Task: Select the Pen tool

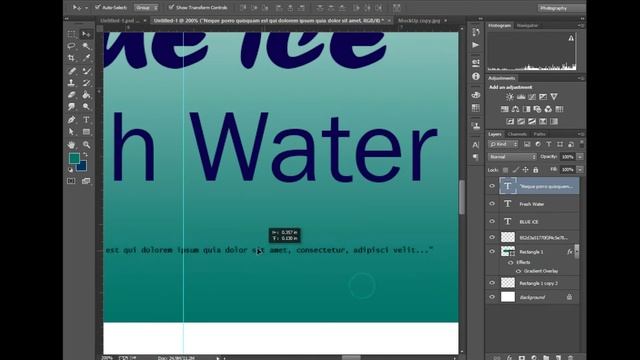Action: 71,120
